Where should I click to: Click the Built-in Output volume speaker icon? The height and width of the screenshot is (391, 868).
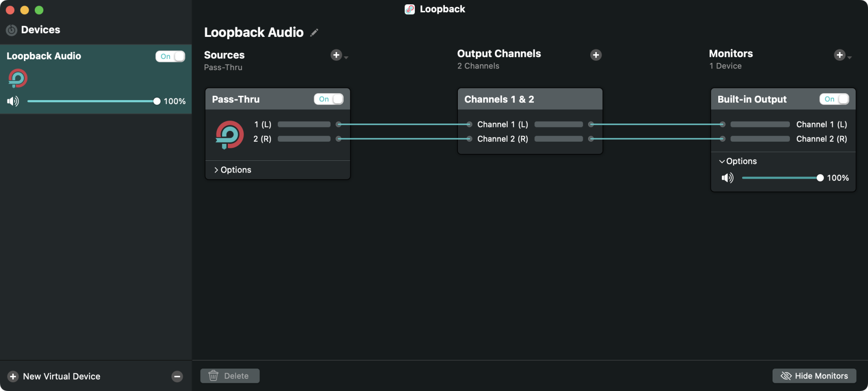(x=727, y=178)
